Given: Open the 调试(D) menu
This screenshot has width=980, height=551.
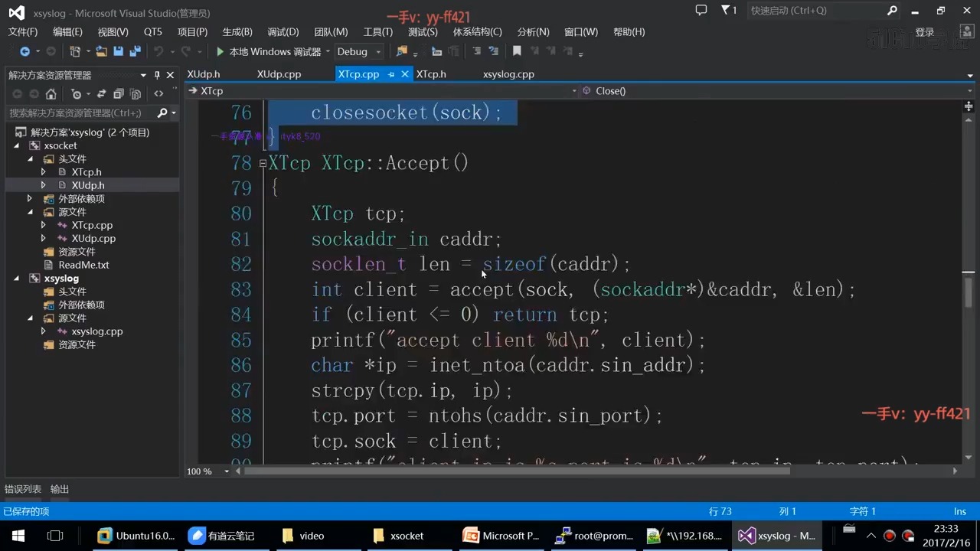Looking at the screenshot, I should point(283,31).
